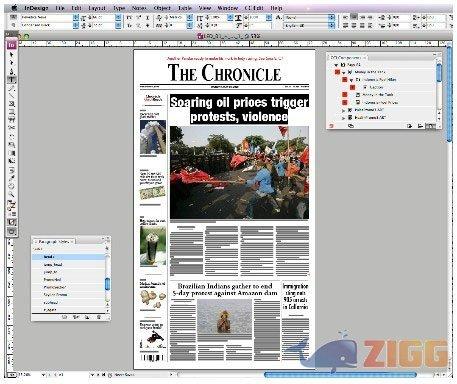
Task: Open the Type menu
Action: coord(118,8)
